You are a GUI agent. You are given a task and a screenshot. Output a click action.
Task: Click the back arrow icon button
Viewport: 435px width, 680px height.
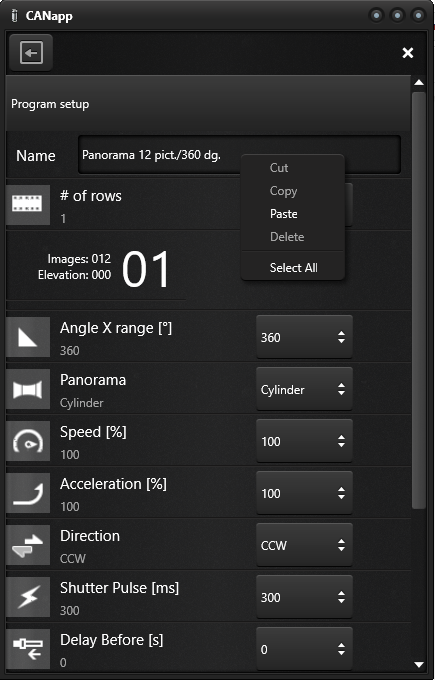(31, 52)
